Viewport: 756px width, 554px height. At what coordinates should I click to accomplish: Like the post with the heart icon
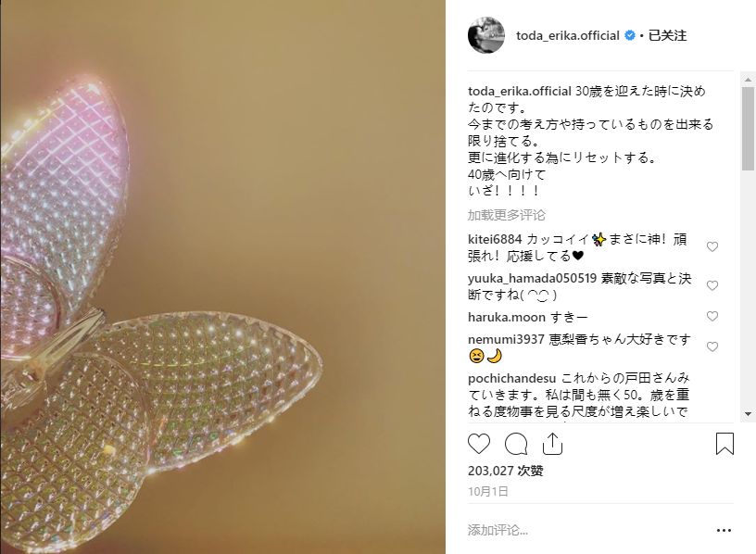[479, 444]
